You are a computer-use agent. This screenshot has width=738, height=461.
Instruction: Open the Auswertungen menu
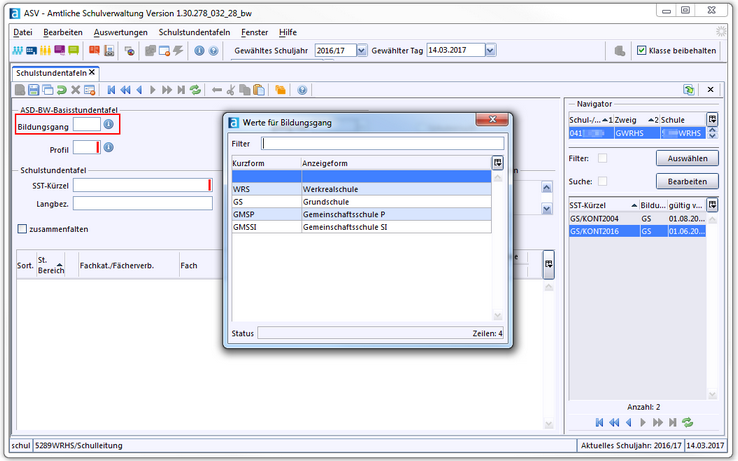coord(120,32)
